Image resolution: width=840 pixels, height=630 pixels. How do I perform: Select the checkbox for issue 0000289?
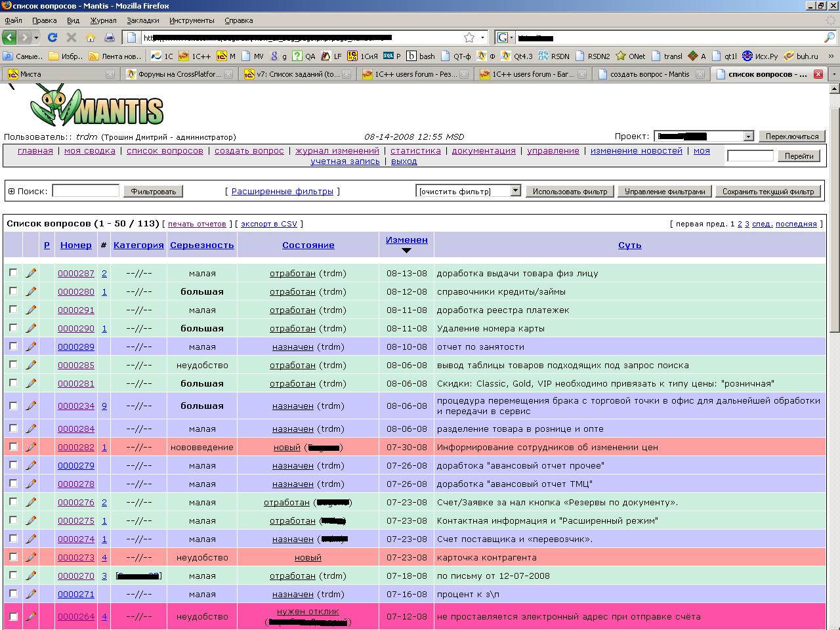tap(13, 346)
